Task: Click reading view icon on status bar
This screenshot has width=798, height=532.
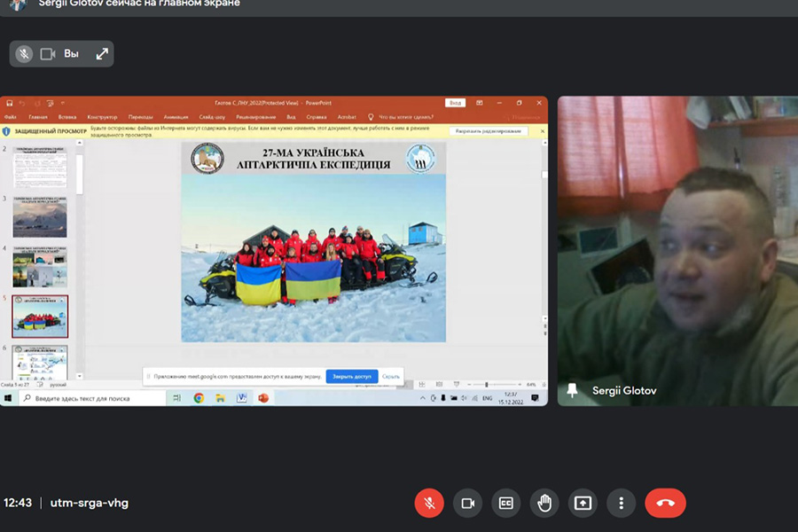Action: coord(439,384)
